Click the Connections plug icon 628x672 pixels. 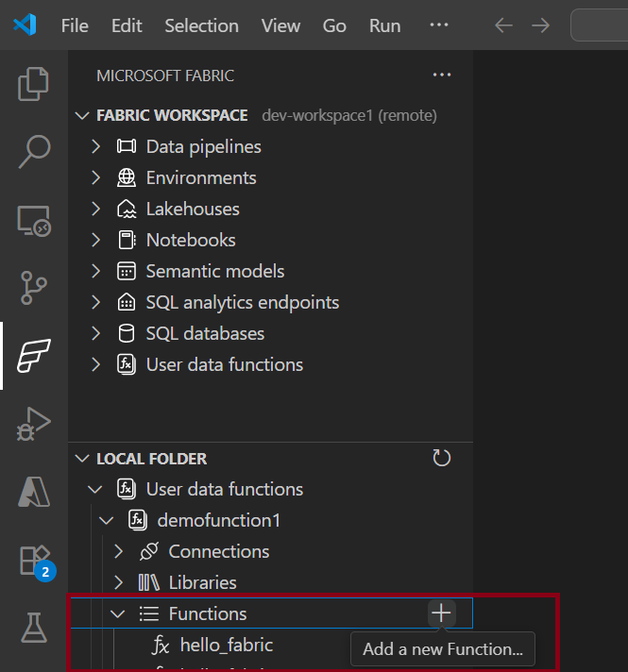[x=149, y=551]
